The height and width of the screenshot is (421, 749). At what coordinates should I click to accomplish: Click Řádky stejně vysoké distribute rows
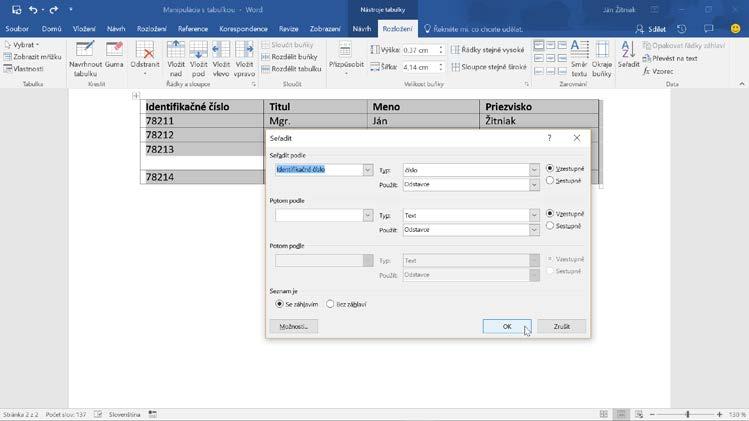pyautogui.click(x=488, y=50)
